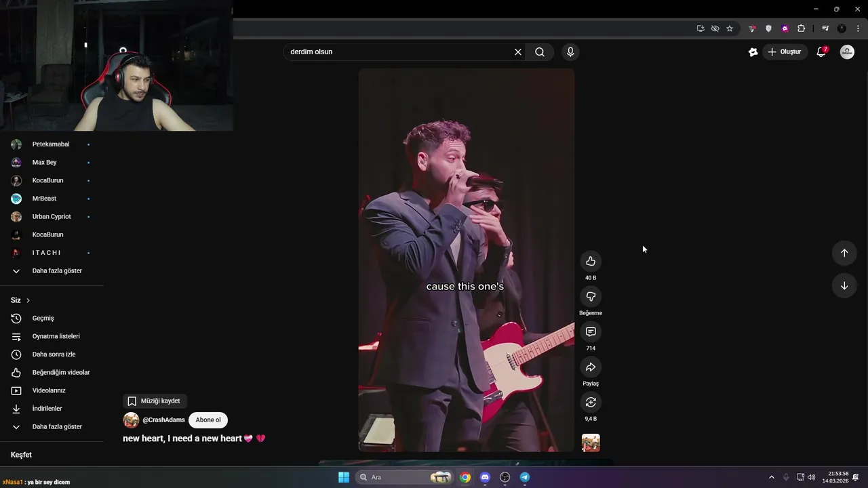The width and height of the screenshot is (868, 488).
Task: Open the volume control in system tray
Action: pos(812,477)
